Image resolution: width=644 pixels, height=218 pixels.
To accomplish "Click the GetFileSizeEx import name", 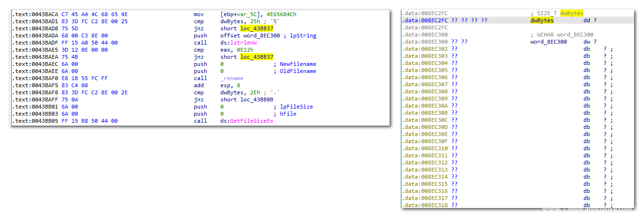I will point(252,121).
